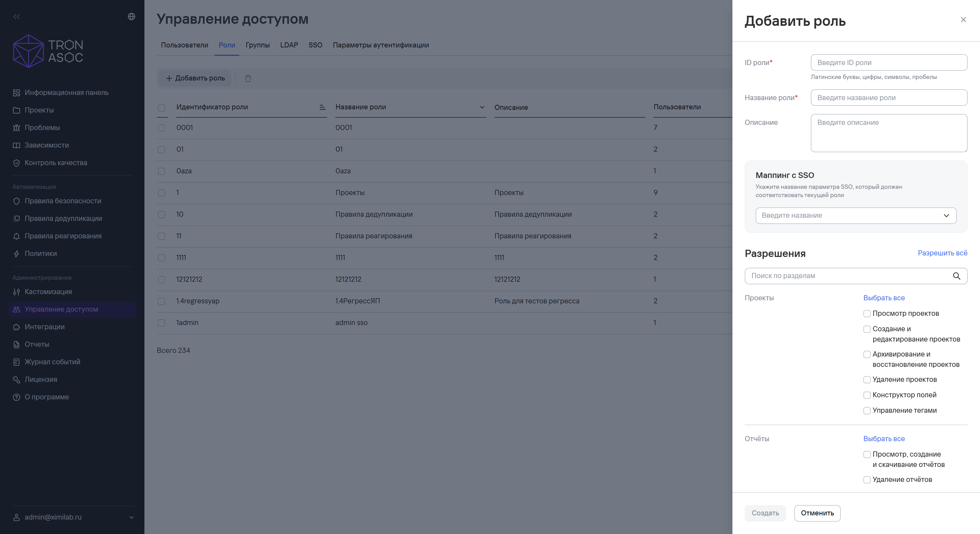Open the Проекты folder icon
Image resolution: width=980 pixels, height=534 pixels.
16,110
